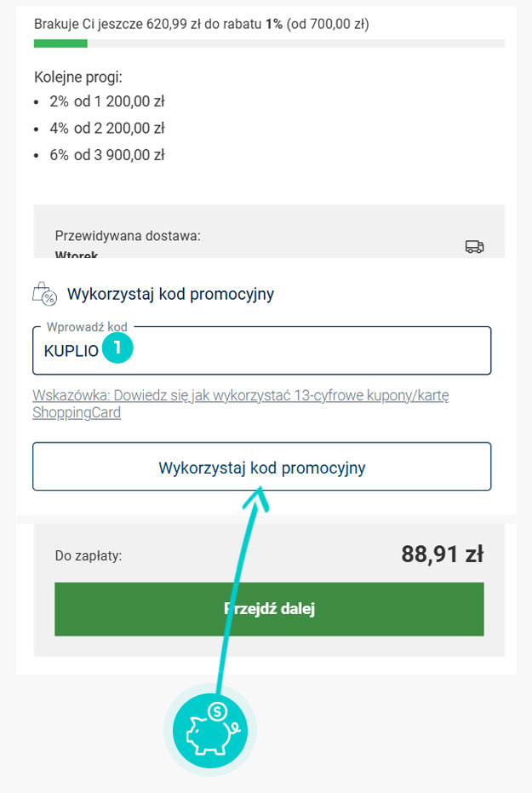Click the shopping bag percent icon
This screenshot has width=532, height=793.
(x=43, y=295)
